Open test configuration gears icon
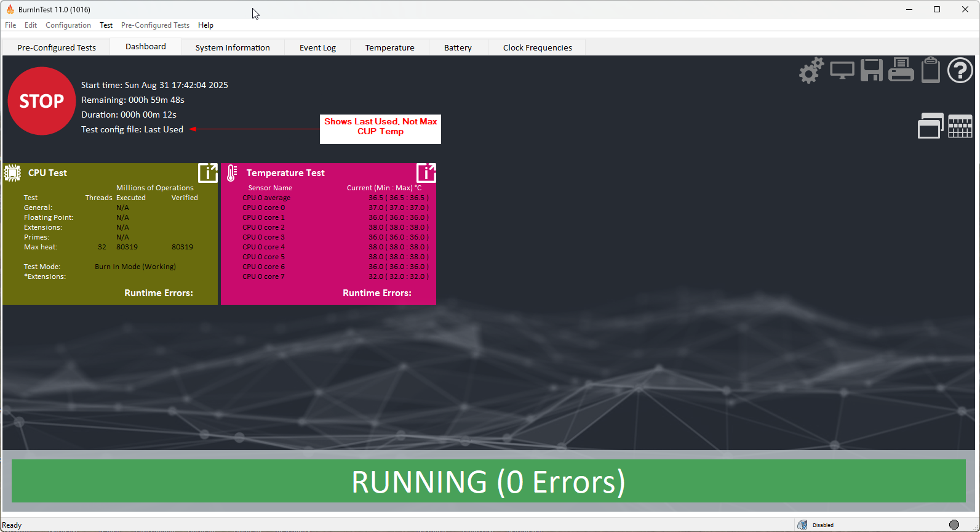 point(811,70)
